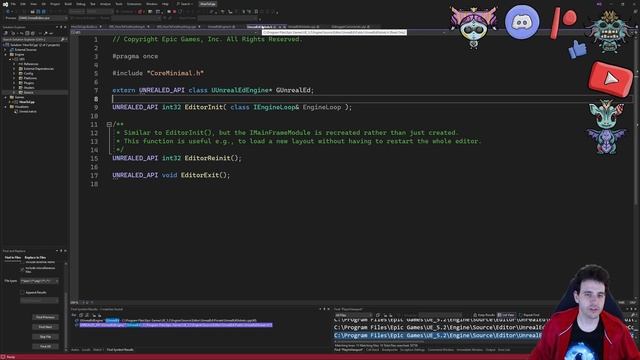640x360 pixels.
Task: Click the Find Next button
Action: click(x=45, y=327)
